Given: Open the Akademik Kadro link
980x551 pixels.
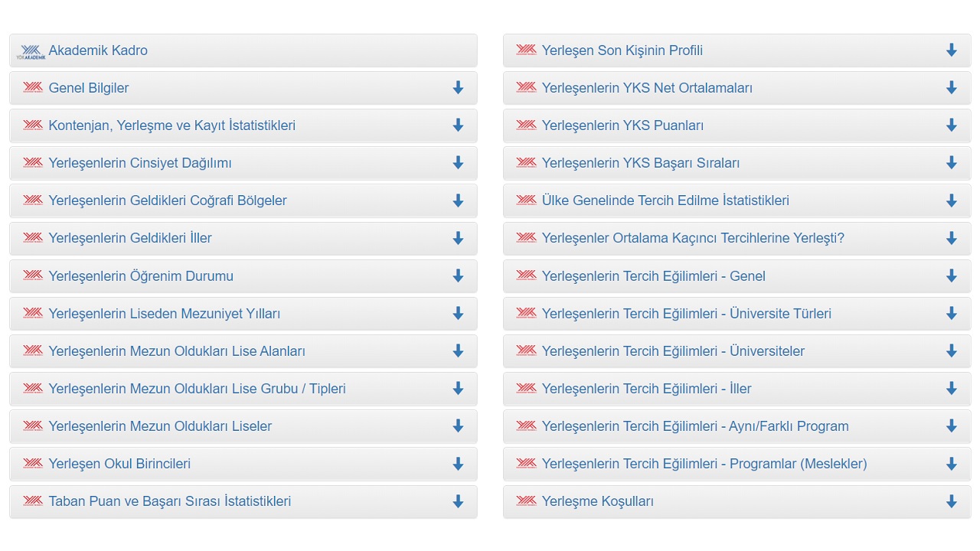Looking at the screenshot, I should [x=98, y=51].
